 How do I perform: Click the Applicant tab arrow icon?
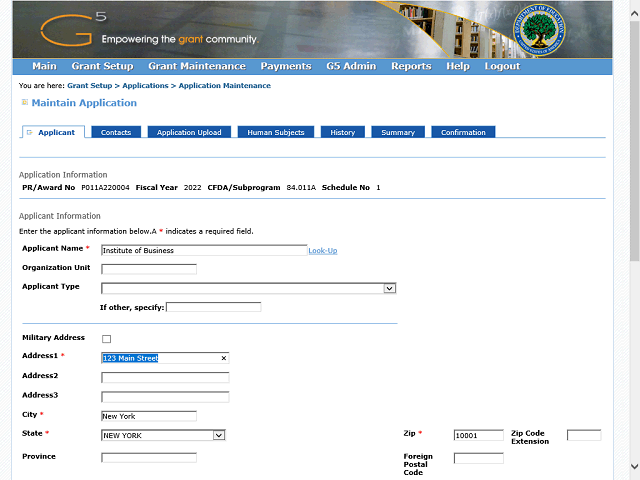point(29,132)
